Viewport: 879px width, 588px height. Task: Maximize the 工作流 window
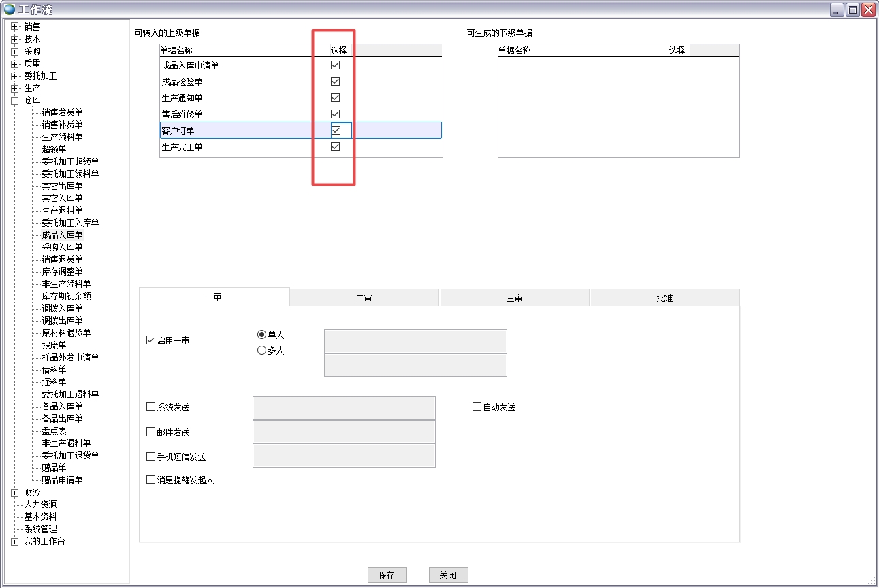pos(852,10)
